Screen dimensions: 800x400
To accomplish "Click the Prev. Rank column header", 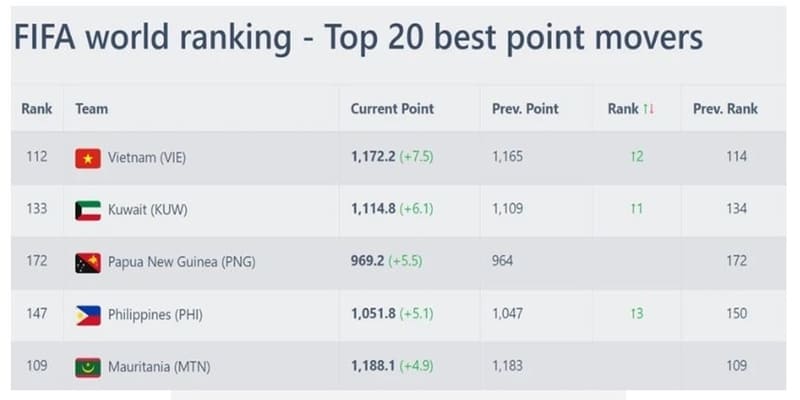I will pos(725,109).
